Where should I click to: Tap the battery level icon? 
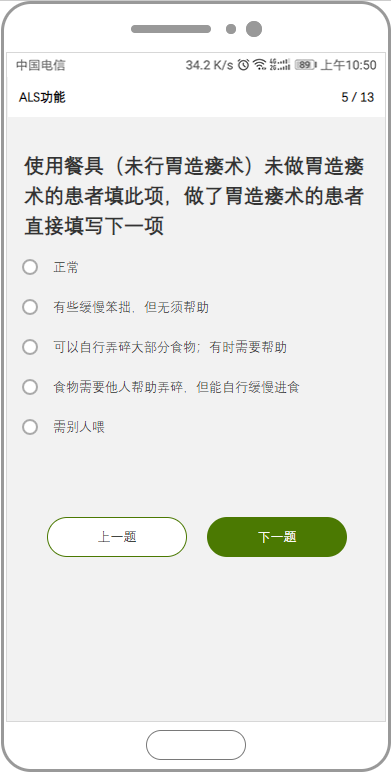[306, 65]
